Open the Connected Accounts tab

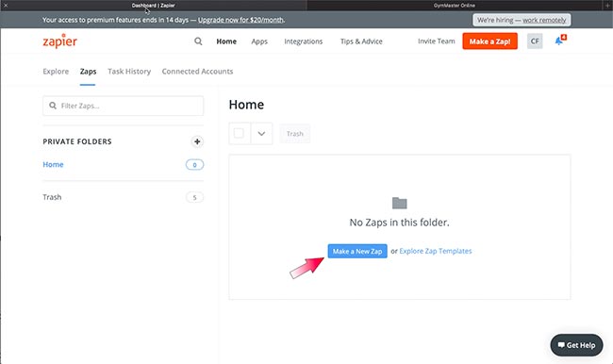point(197,72)
